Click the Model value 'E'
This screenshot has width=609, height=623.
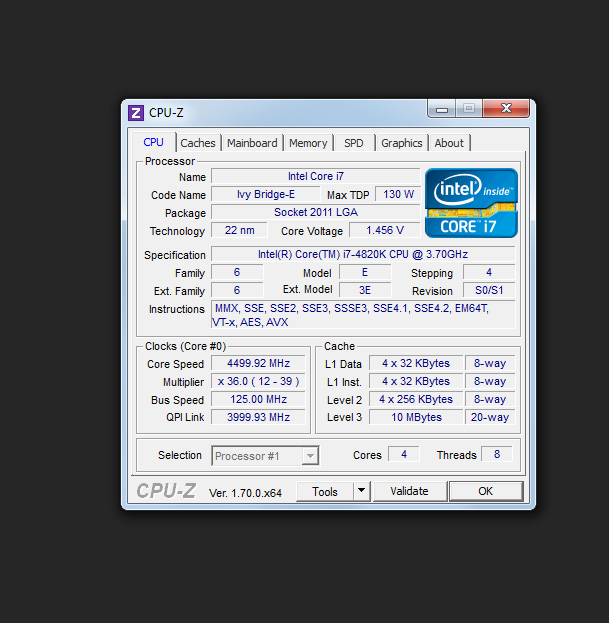coord(365,272)
